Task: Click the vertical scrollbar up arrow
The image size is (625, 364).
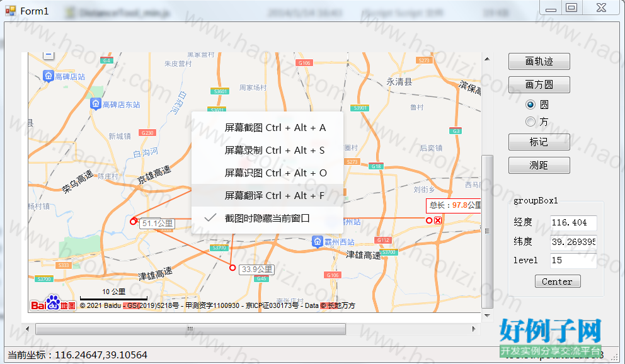Action: point(487,59)
